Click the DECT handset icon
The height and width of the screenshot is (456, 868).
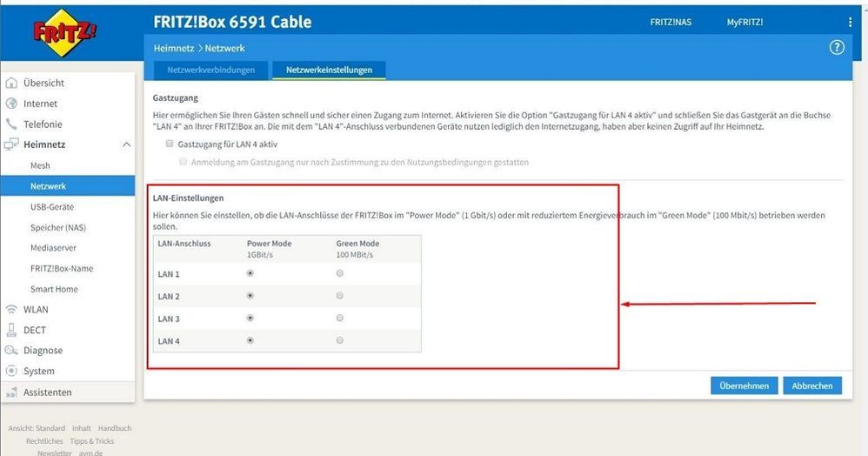pos(11,330)
